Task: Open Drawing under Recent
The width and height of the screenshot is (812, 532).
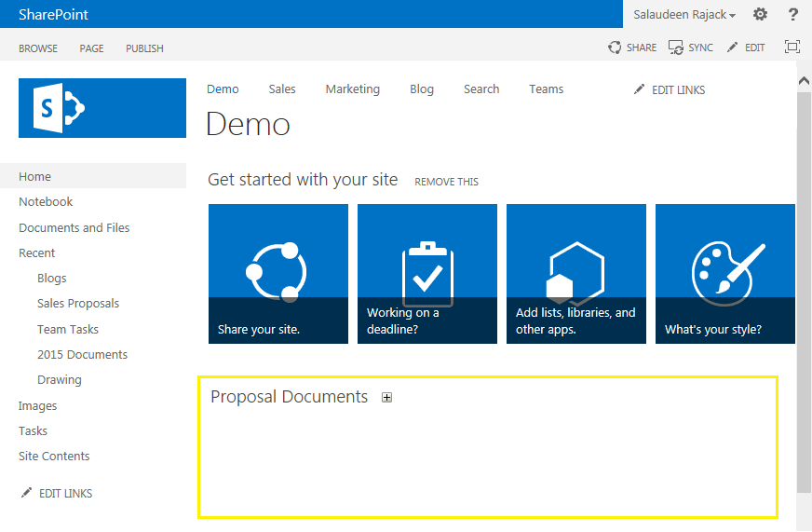Action: [60, 380]
